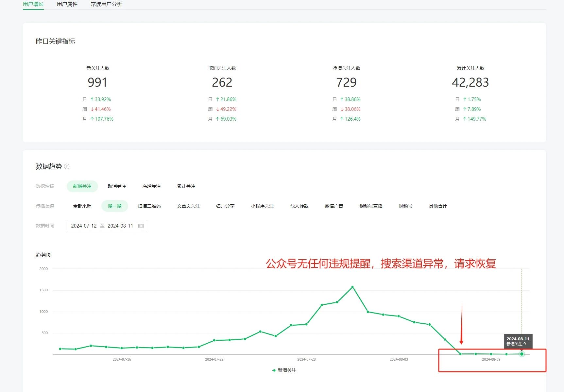The width and height of the screenshot is (564, 392).
Task: Click the 新关注人数 weekly change 41.46%
Action: 100,109
